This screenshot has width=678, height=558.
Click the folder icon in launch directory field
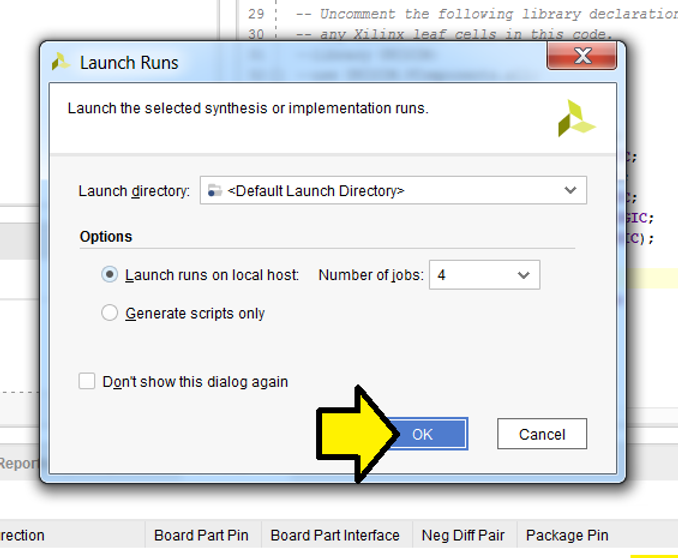(214, 190)
